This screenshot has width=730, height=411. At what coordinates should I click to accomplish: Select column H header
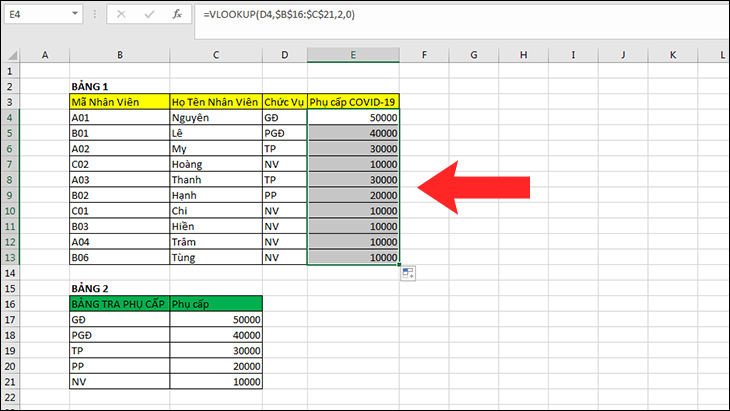tap(524, 55)
